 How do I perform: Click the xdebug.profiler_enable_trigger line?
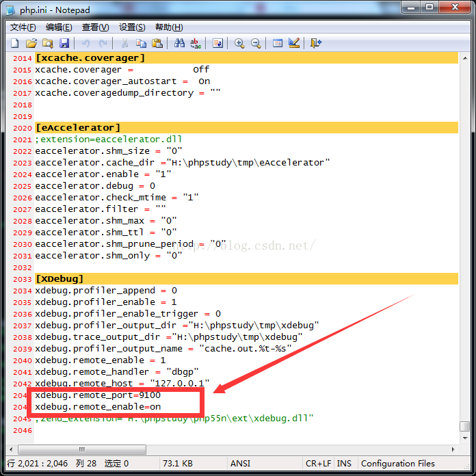click(x=128, y=314)
